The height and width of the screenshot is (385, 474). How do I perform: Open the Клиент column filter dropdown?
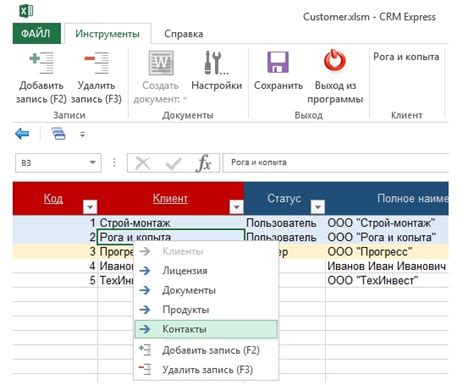pyautogui.click(x=236, y=207)
